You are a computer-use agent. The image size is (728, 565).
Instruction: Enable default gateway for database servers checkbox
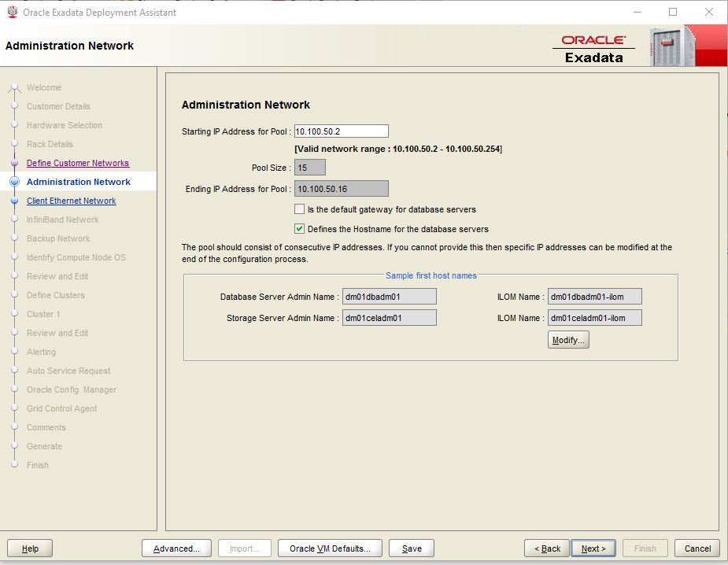(x=300, y=209)
